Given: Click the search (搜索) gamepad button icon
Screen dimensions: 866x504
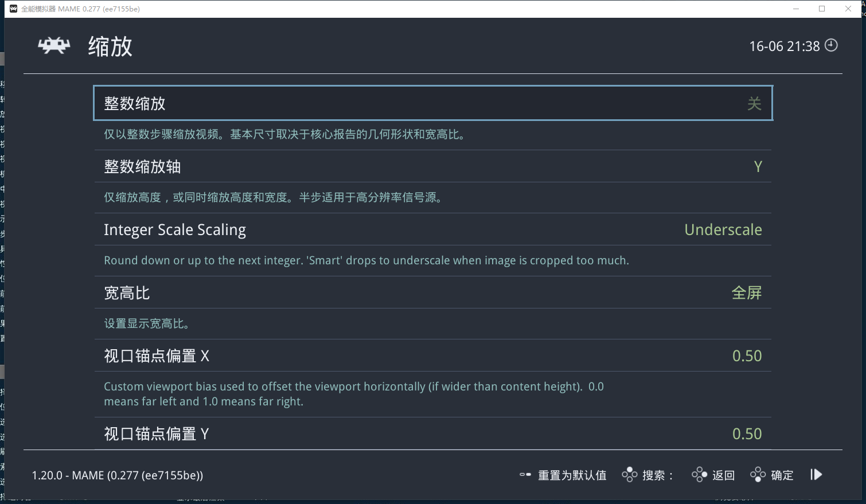Looking at the screenshot, I should coord(630,475).
